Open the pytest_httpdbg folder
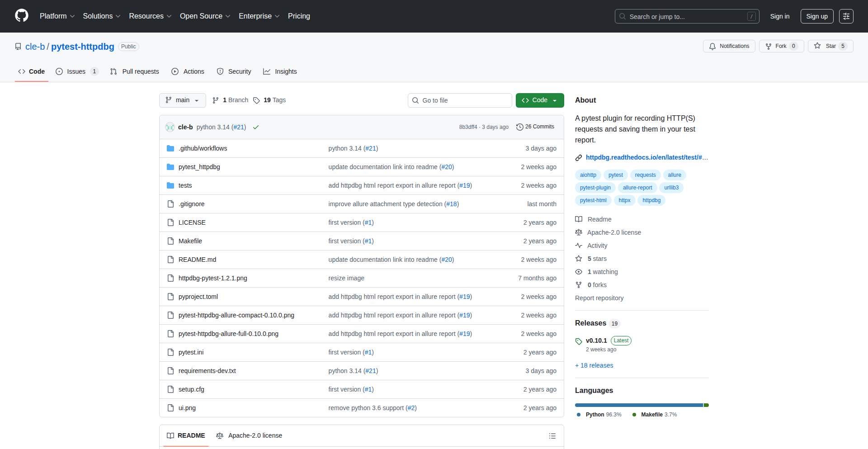This screenshot has height=449, width=868. coord(199,167)
